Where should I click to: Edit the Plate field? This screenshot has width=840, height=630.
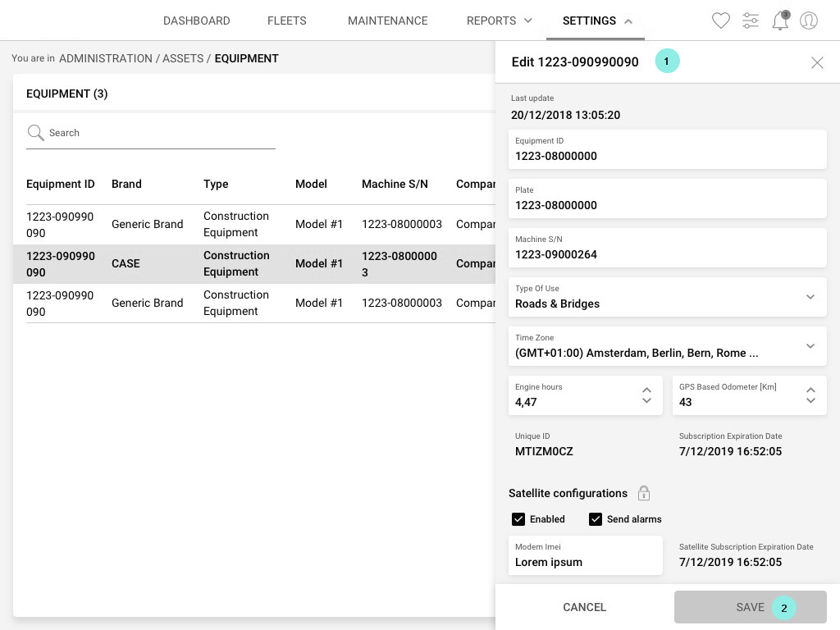[x=667, y=199]
